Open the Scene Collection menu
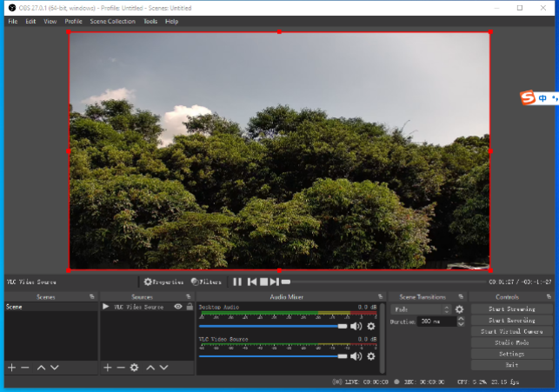The height and width of the screenshot is (392, 559). [113, 21]
